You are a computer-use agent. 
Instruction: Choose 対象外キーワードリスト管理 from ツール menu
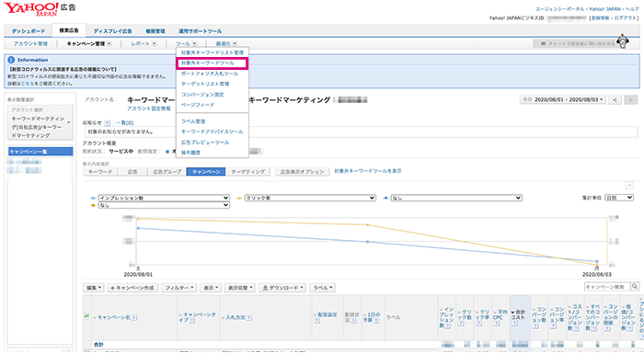click(x=213, y=52)
